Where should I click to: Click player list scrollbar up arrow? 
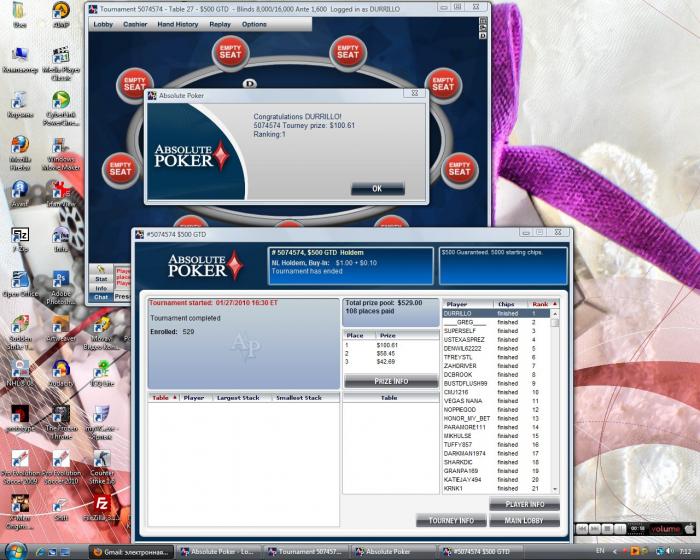pyautogui.click(x=555, y=314)
